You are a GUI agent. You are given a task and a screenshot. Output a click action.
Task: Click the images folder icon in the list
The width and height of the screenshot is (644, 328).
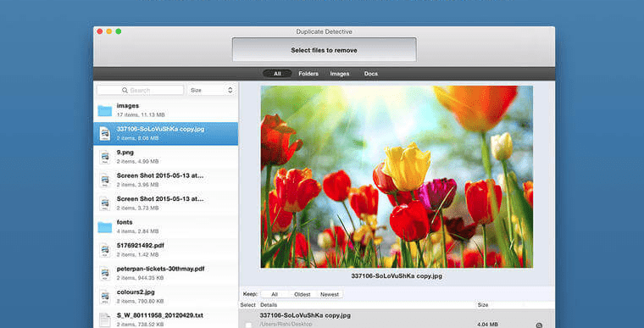[x=105, y=110]
